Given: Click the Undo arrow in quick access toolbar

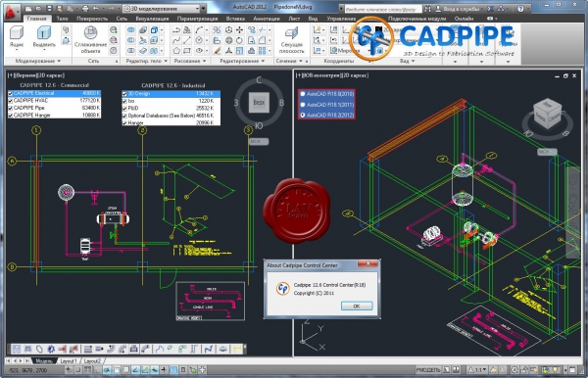Looking at the screenshot, I should 96,8.
